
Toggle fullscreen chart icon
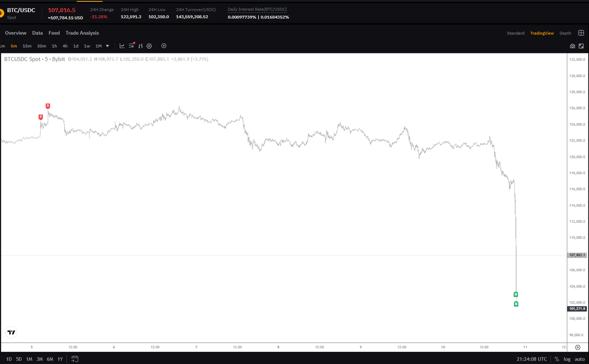point(581,46)
